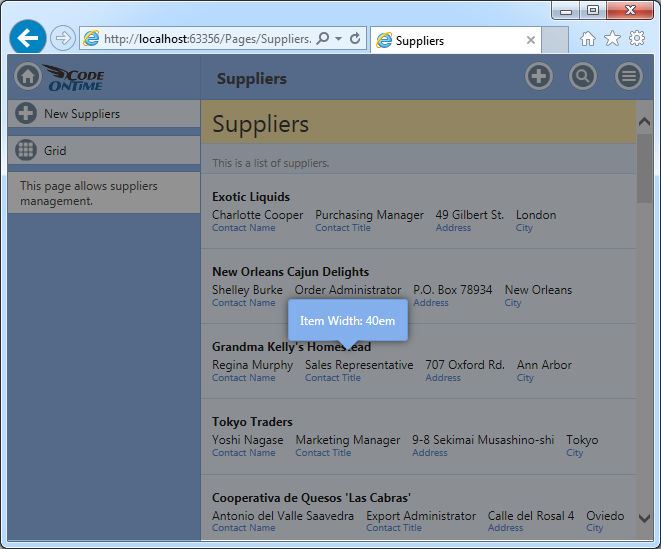Click the Code OnTime logo

[75, 78]
